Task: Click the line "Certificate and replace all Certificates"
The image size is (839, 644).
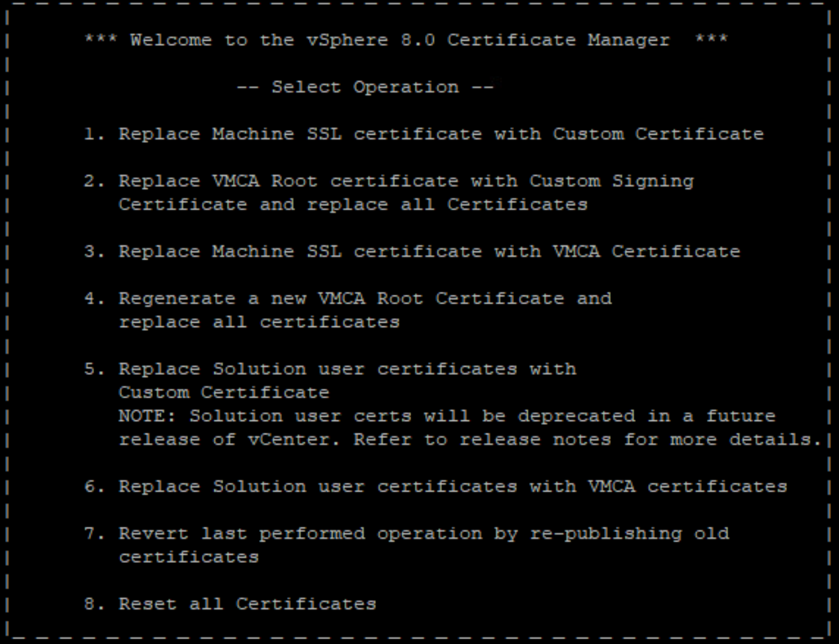Action: [x=353, y=204]
